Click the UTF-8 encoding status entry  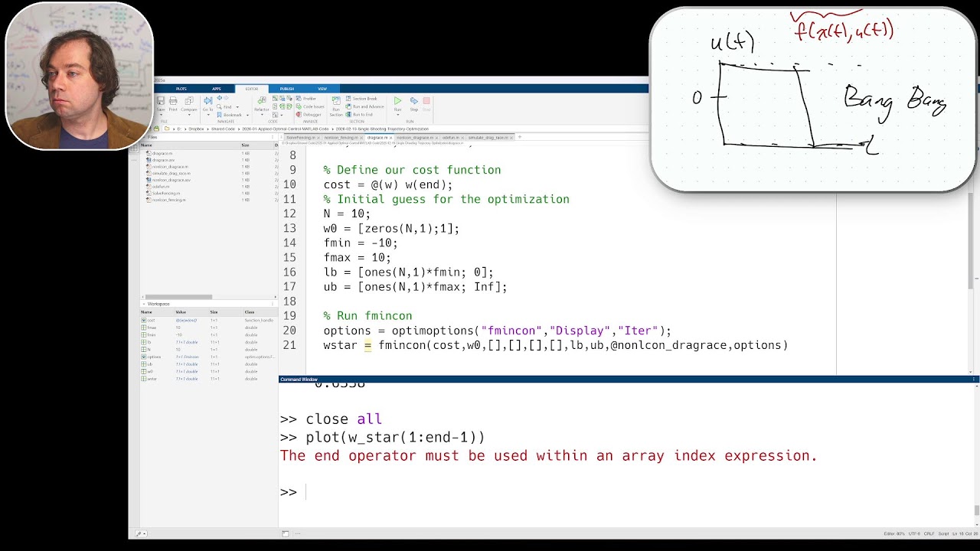[x=914, y=533]
